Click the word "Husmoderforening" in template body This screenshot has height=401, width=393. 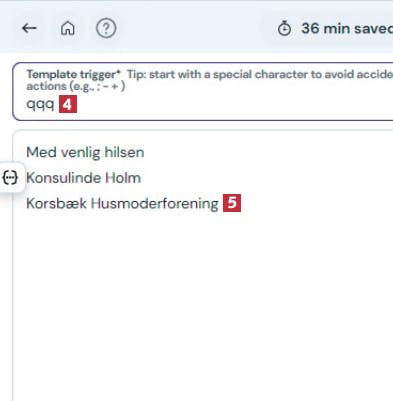click(155, 203)
